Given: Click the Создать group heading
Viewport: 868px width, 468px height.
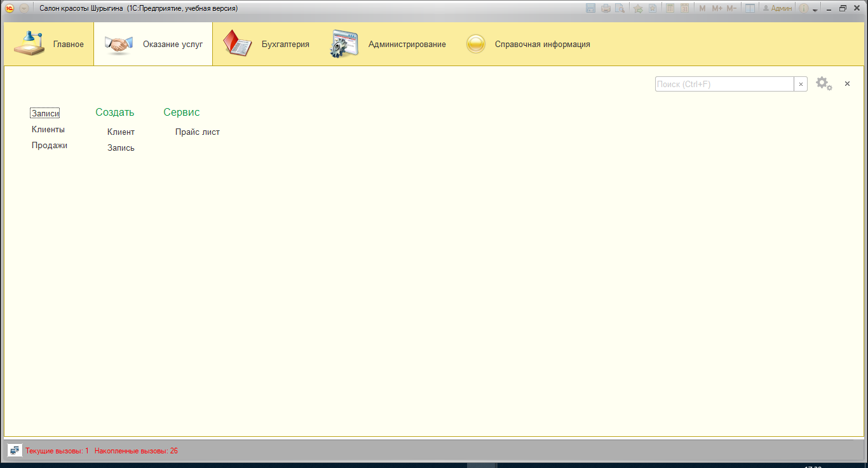Looking at the screenshot, I should pyautogui.click(x=115, y=112).
